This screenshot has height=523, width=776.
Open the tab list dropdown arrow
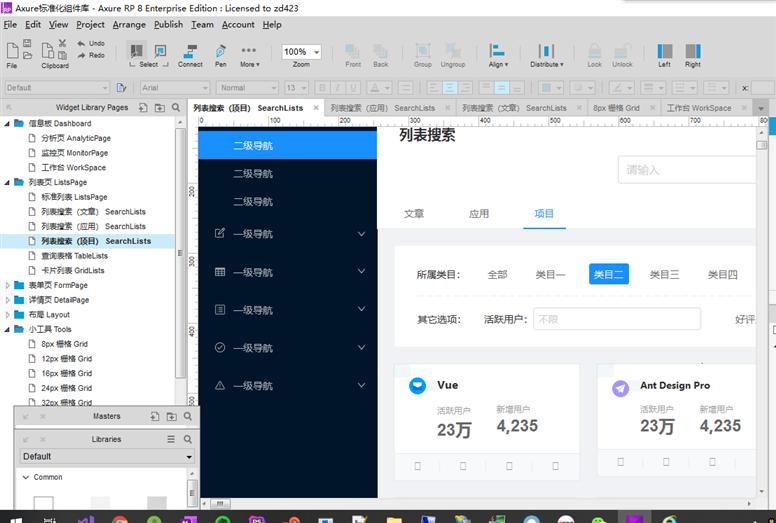point(761,108)
